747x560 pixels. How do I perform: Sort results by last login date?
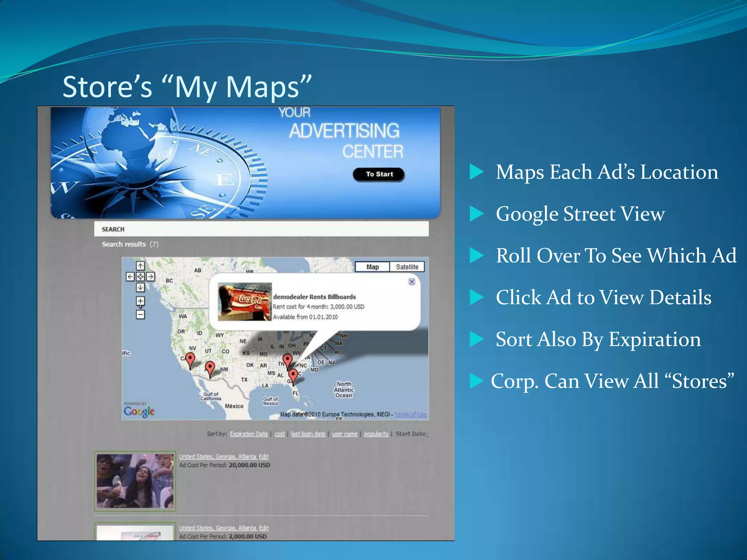308,434
